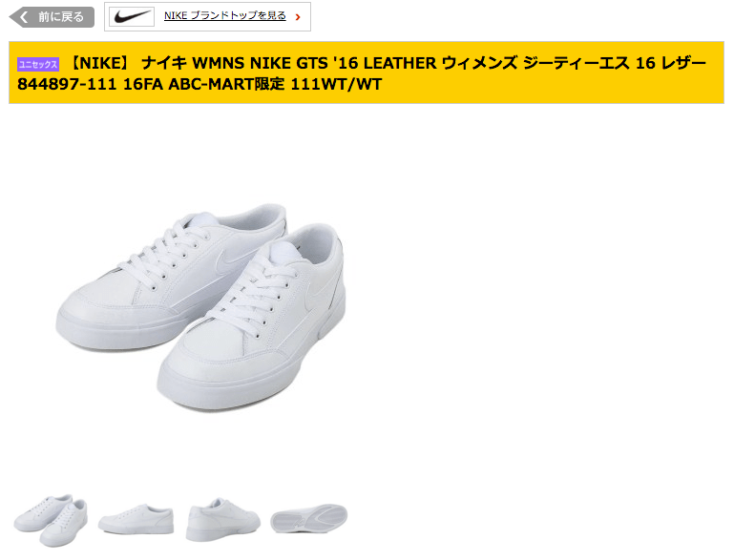Image resolution: width=734 pixels, height=560 pixels.
Task: Click the 前に戻る back button
Action: [52, 17]
